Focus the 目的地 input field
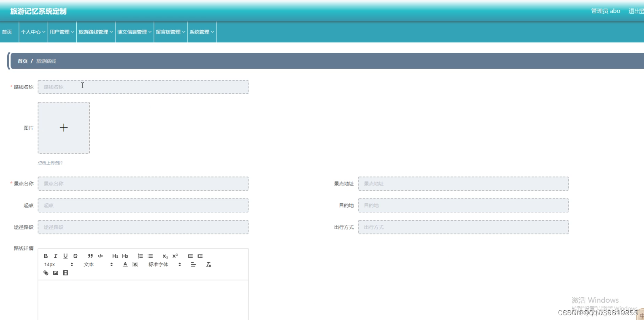Viewport: 644px width, 320px height. click(463, 205)
